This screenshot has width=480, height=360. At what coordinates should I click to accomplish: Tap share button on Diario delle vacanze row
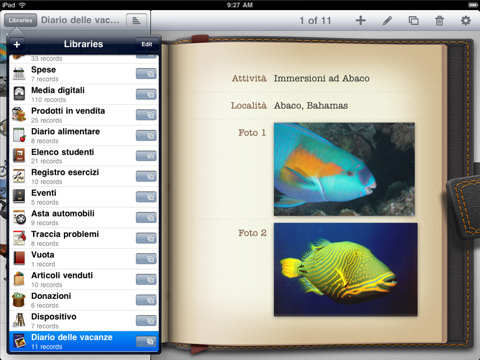[x=146, y=341]
